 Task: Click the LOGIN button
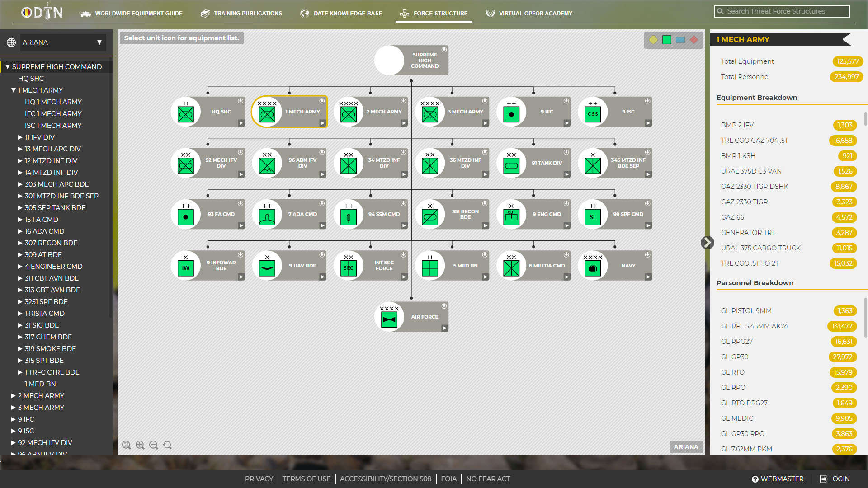(x=834, y=479)
